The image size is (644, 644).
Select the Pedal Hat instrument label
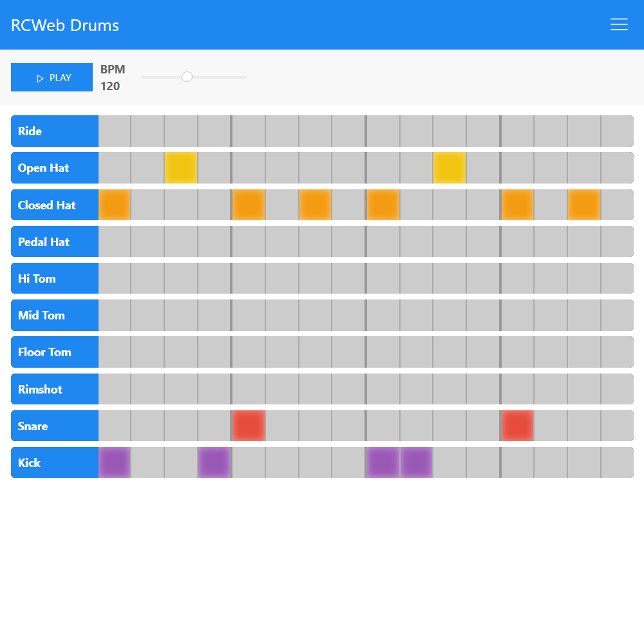pyautogui.click(x=54, y=241)
